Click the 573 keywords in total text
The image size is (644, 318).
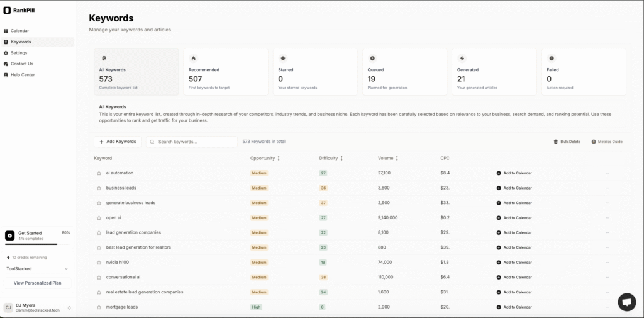(264, 142)
